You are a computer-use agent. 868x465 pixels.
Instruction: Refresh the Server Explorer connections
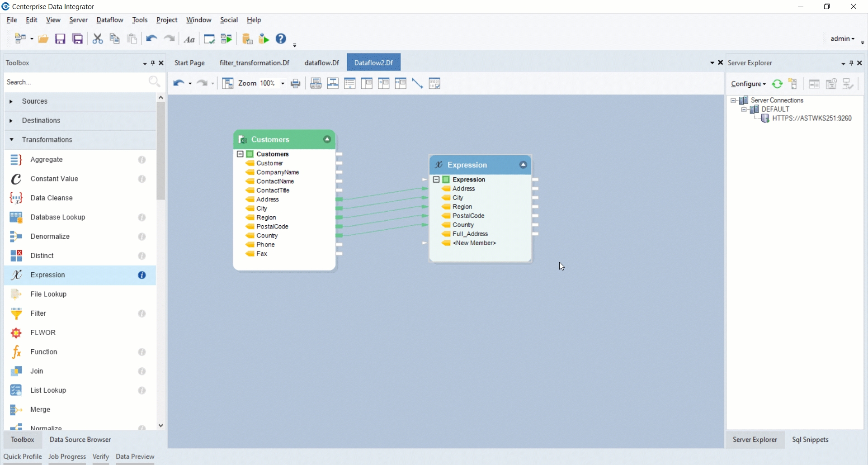click(x=777, y=84)
